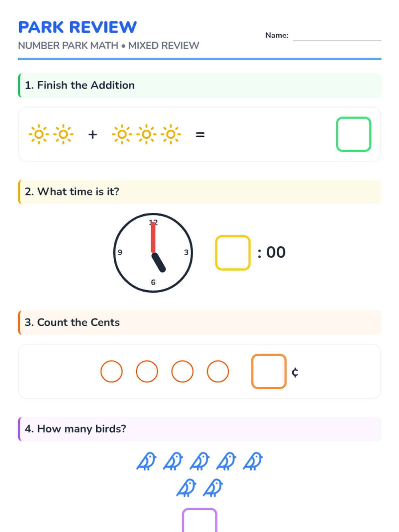Click the orange cents answer box

coord(269,371)
